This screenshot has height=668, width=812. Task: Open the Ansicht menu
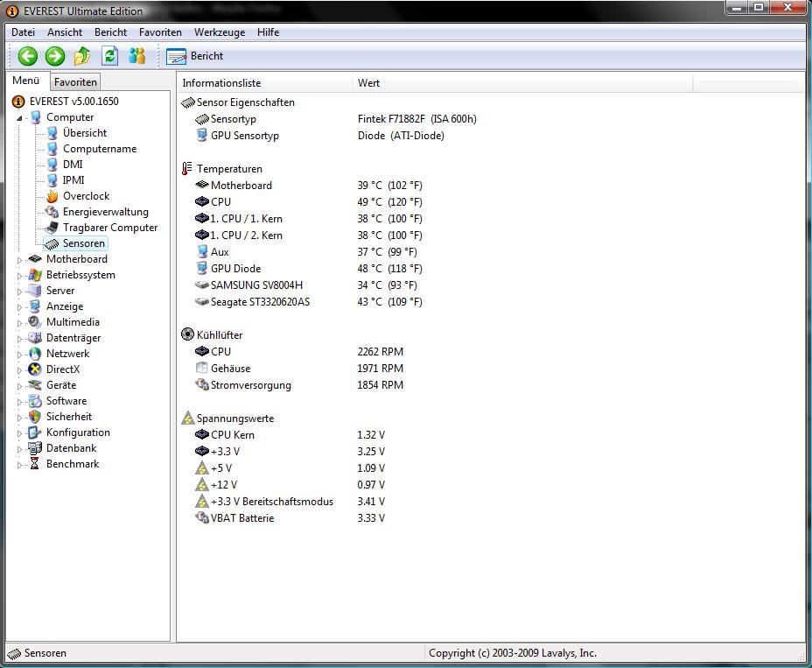tap(65, 32)
